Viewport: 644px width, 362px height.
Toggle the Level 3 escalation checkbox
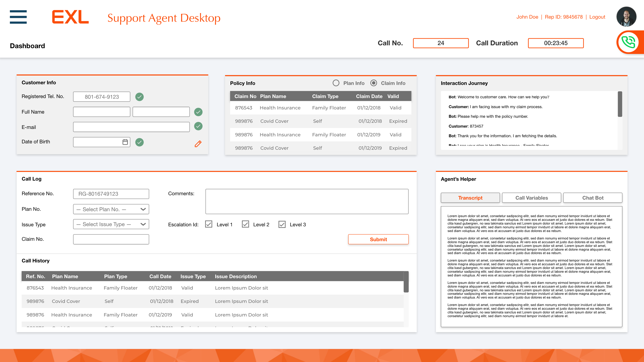pyautogui.click(x=282, y=224)
